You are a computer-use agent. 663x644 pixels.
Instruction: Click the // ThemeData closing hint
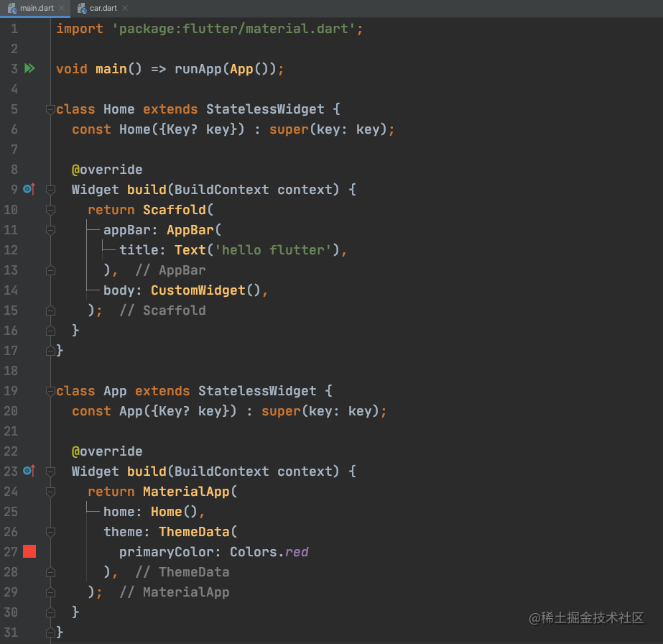(x=182, y=573)
